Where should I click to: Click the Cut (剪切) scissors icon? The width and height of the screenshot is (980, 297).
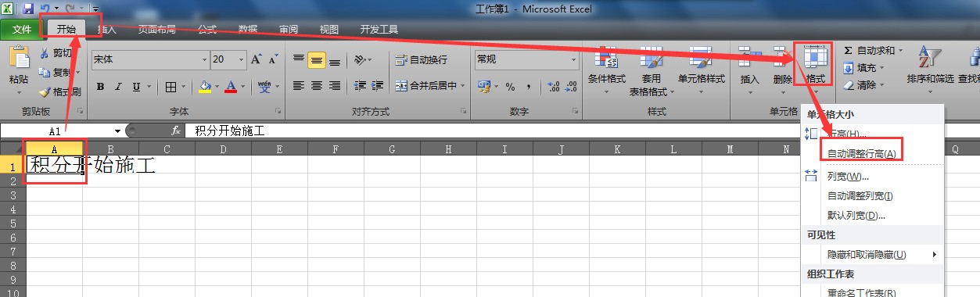pyautogui.click(x=45, y=53)
